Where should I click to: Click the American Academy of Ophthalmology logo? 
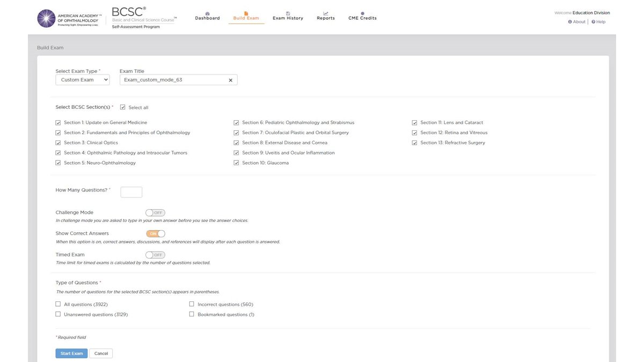click(x=69, y=18)
